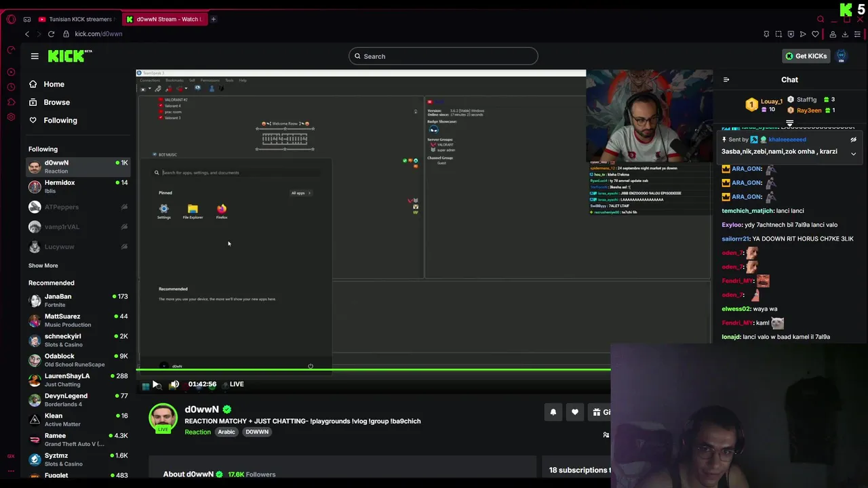Click the Opera tab search magnifier icon
This screenshot has height=488, width=868.
821,19
